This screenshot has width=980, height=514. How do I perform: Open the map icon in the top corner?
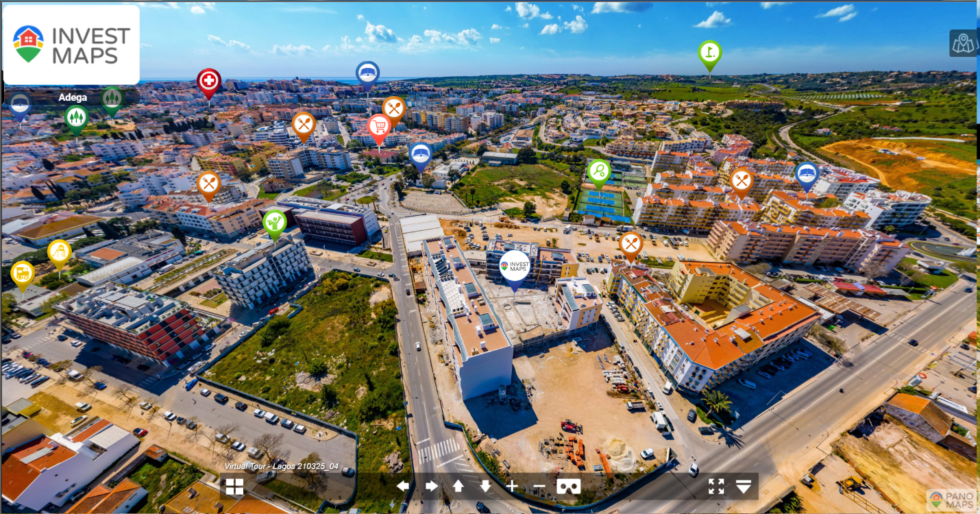click(x=964, y=43)
